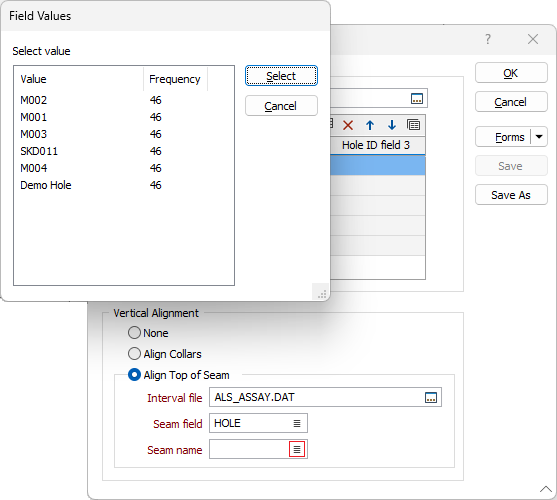The width and height of the screenshot is (557, 500).
Task: Click the help question mark icon
Action: coord(488,39)
